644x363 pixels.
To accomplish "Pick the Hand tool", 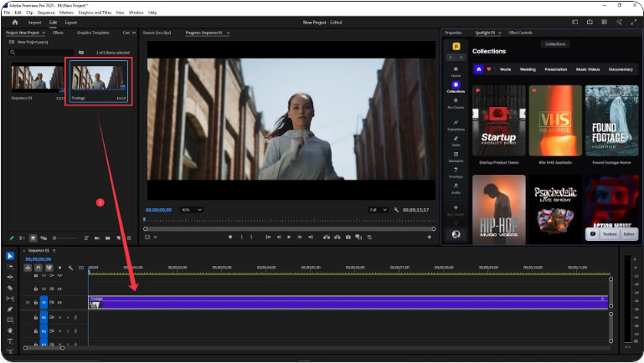I will 10,330.
